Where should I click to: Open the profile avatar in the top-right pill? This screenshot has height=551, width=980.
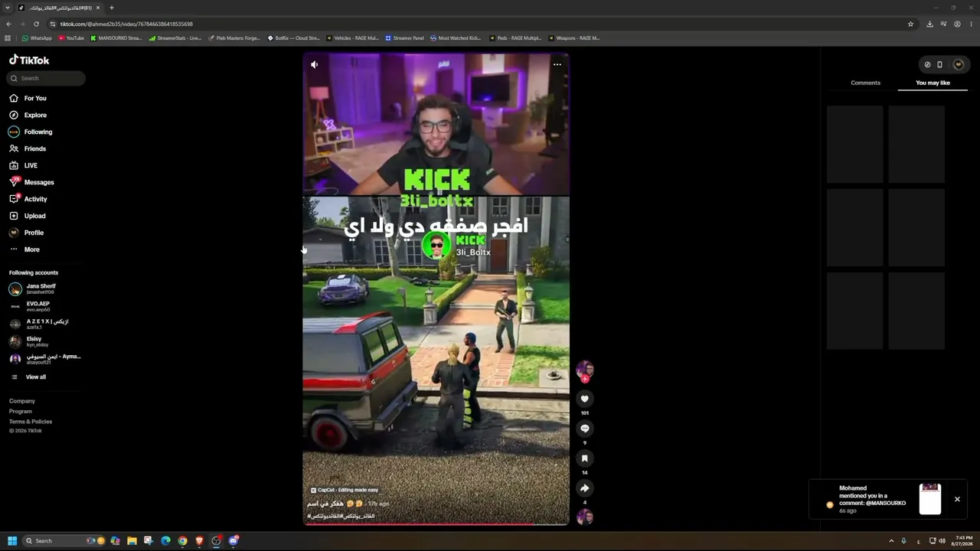tap(958, 64)
